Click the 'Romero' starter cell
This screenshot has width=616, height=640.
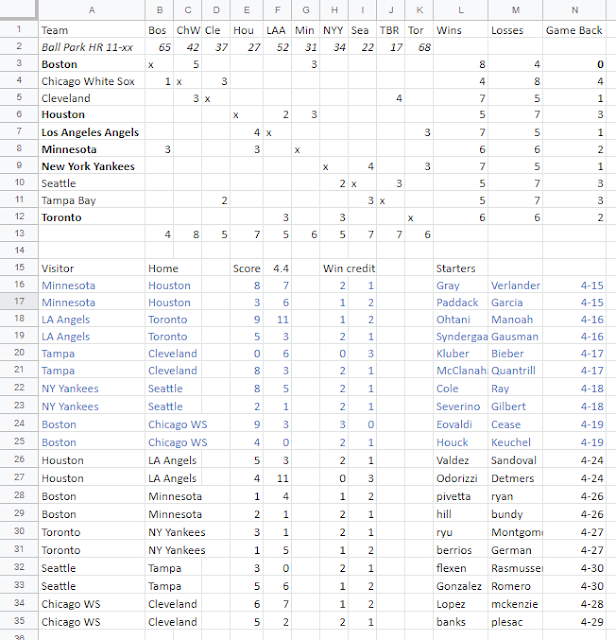coord(515,586)
